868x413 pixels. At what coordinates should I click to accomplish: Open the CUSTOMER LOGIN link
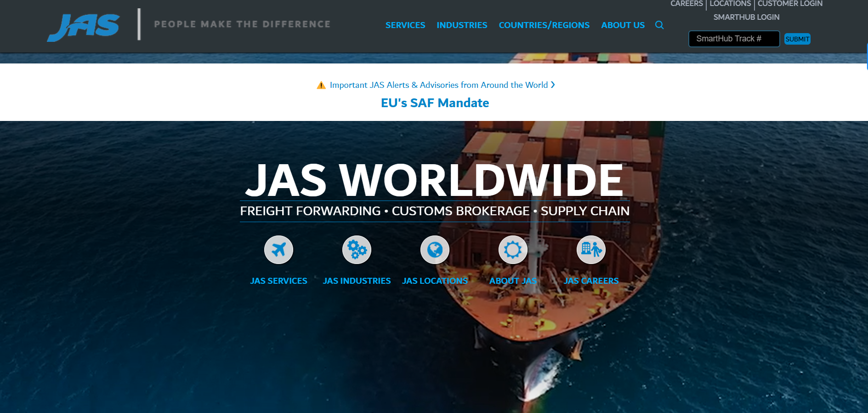click(790, 4)
